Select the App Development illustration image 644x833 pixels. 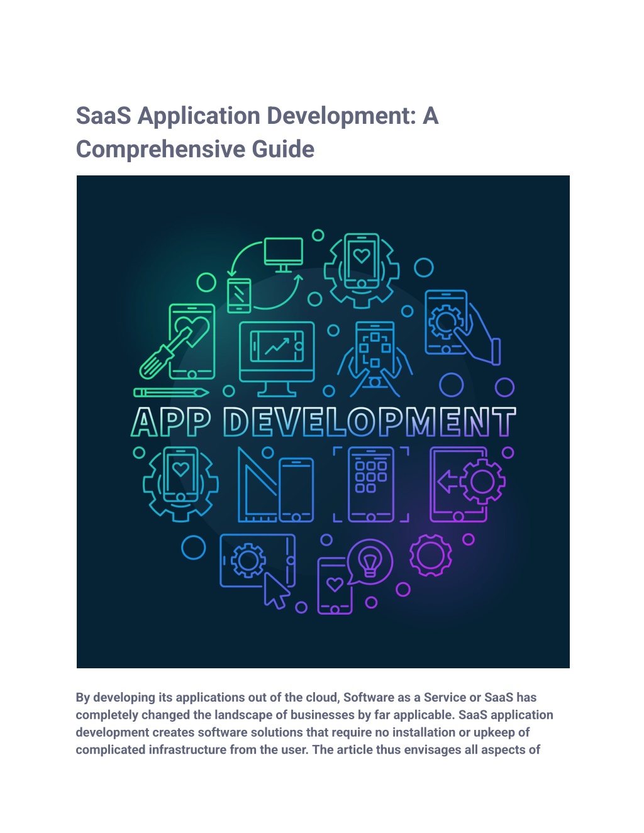tap(323, 421)
